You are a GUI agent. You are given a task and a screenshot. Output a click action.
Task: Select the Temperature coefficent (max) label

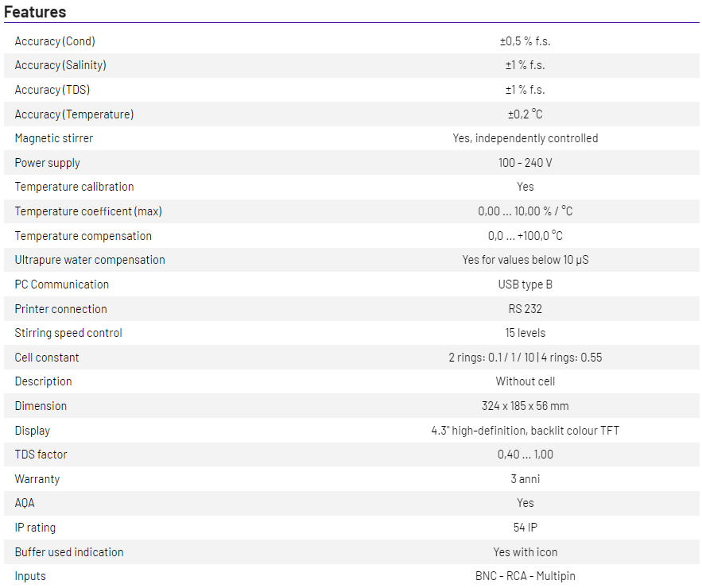click(x=88, y=211)
